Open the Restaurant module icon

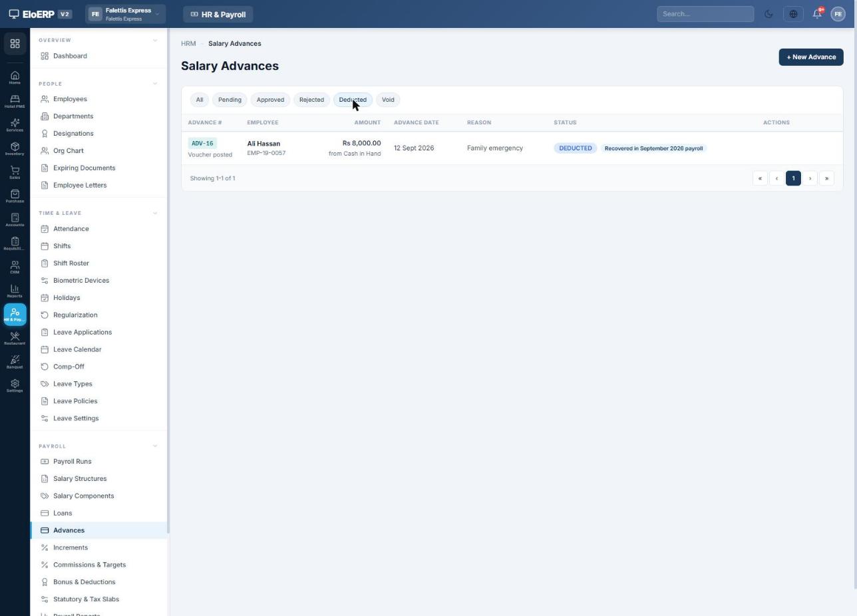click(x=15, y=339)
